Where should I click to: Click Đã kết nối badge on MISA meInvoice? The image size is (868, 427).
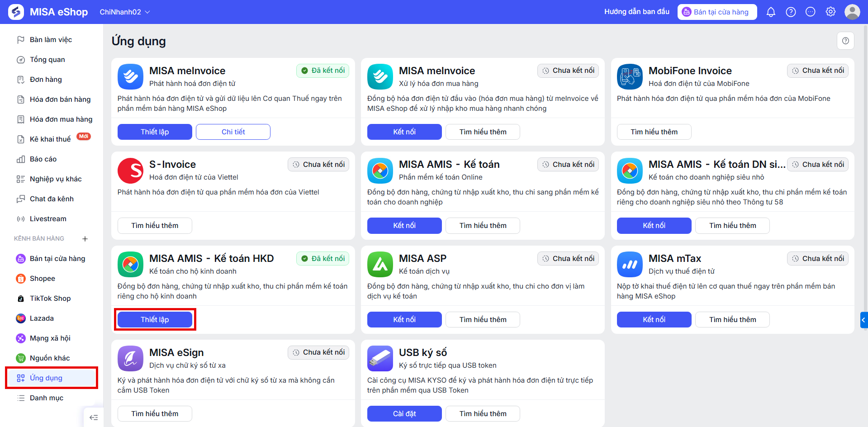coord(323,71)
